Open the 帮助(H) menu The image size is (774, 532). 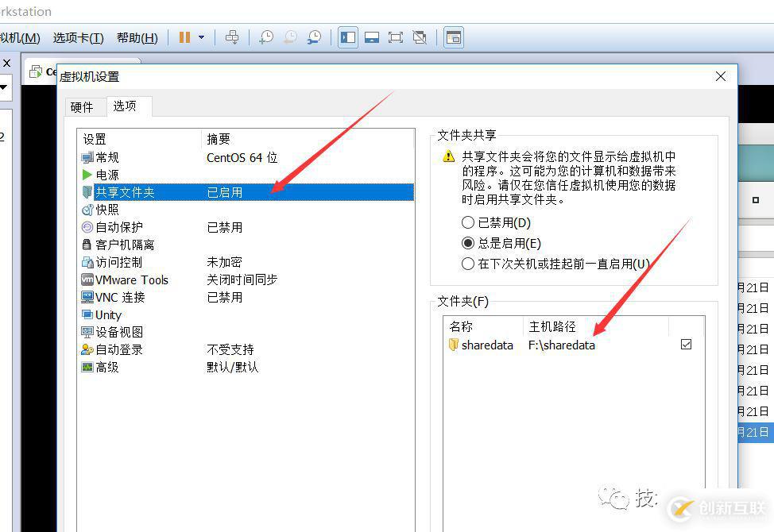tap(137, 38)
